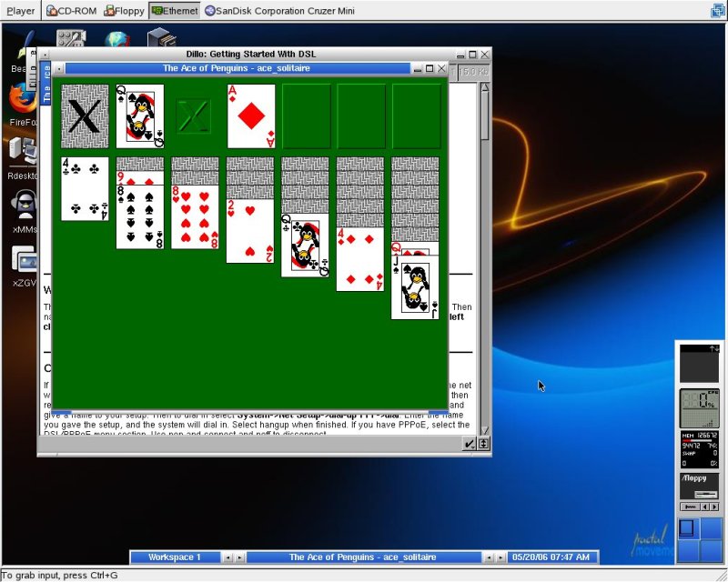Click the 4 of Clubs card
The image size is (728, 582).
click(x=85, y=189)
